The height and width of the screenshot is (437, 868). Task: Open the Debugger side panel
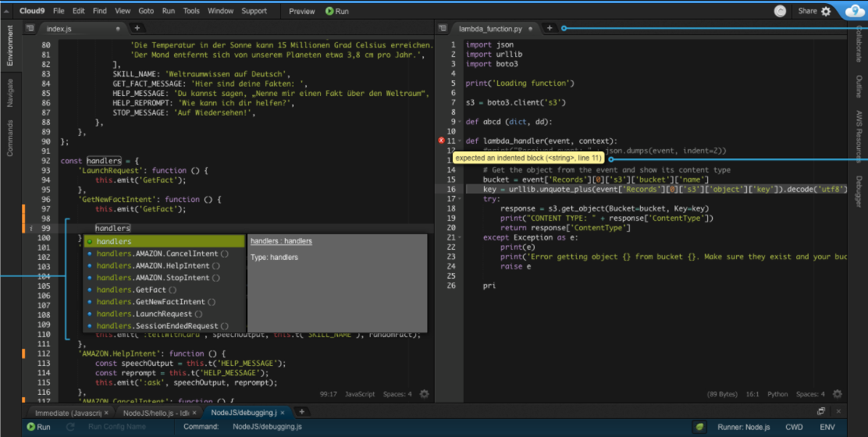click(859, 191)
